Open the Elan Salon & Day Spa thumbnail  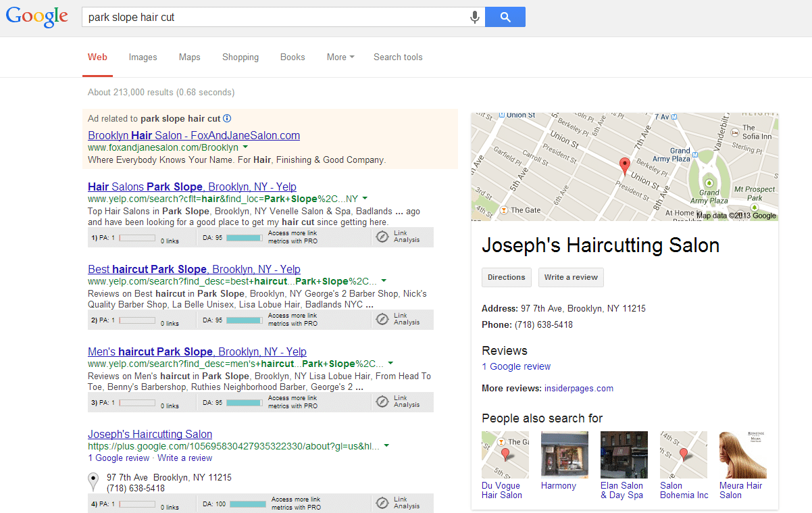click(x=624, y=455)
